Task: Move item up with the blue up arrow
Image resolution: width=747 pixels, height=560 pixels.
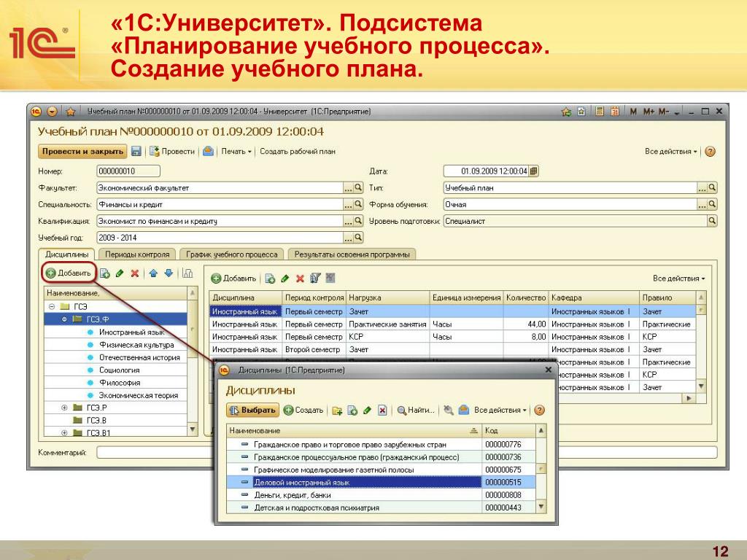Action: [x=153, y=273]
